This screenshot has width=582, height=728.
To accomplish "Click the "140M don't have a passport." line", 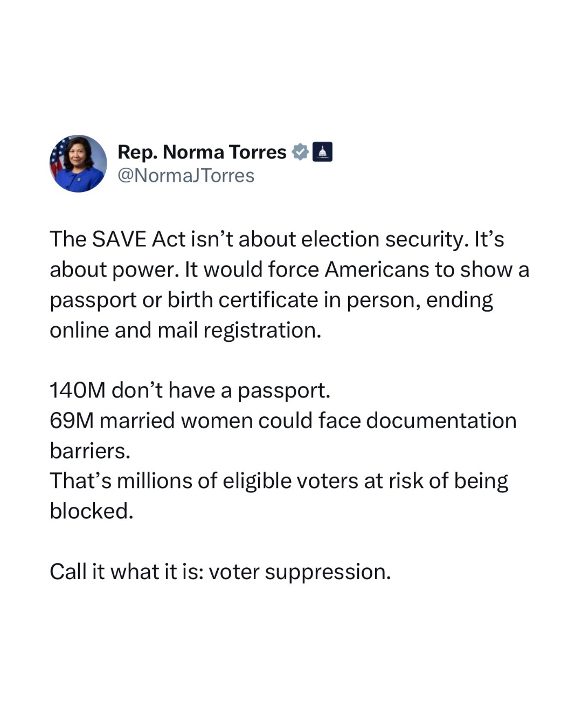I will coord(190,390).
